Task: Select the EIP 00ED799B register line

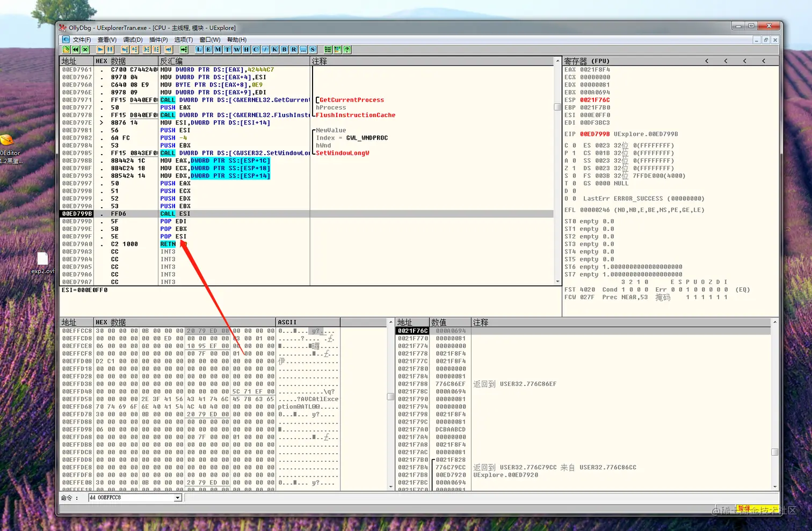Action: [x=621, y=134]
